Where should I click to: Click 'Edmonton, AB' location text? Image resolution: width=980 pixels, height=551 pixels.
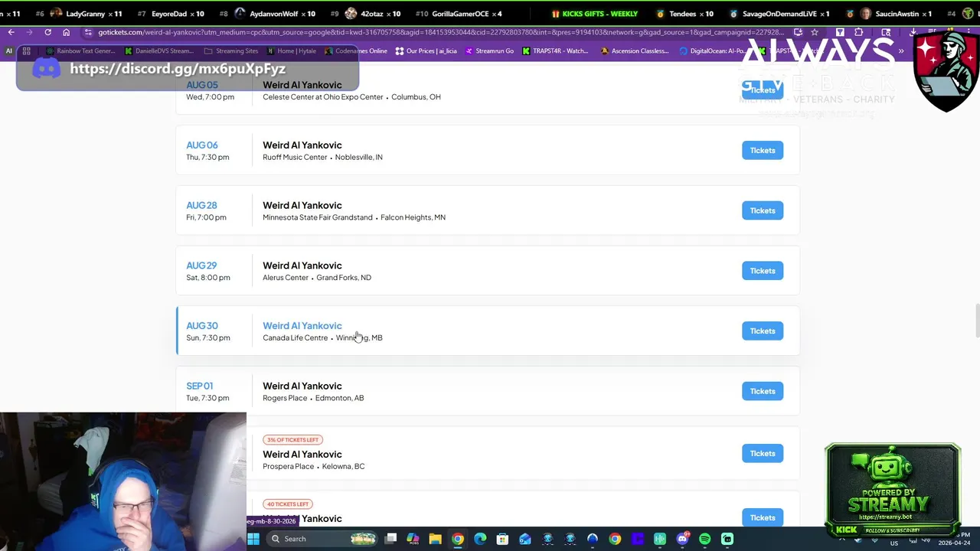tap(339, 398)
